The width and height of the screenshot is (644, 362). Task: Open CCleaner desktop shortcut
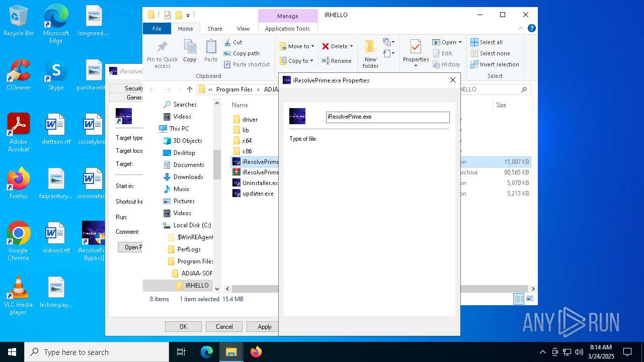coord(19,75)
